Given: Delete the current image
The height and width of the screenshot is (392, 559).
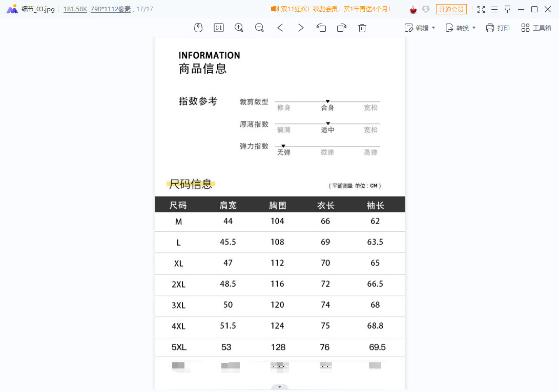Looking at the screenshot, I should 362,28.
